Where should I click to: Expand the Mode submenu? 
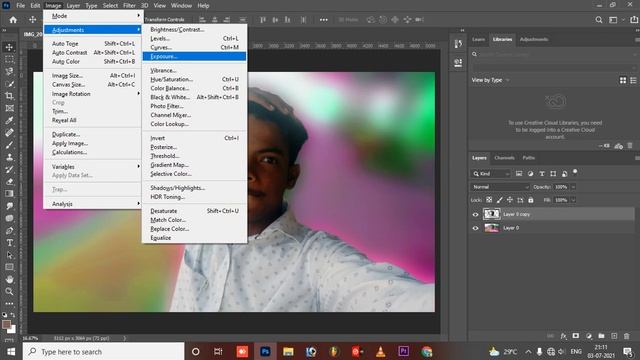pyautogui.click(x=93, y=16)
